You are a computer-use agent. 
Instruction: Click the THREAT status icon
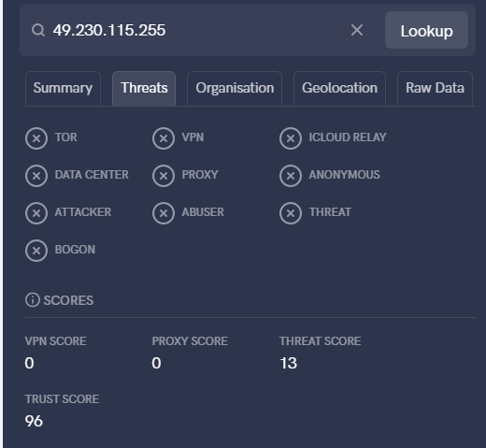pos(291,213)
